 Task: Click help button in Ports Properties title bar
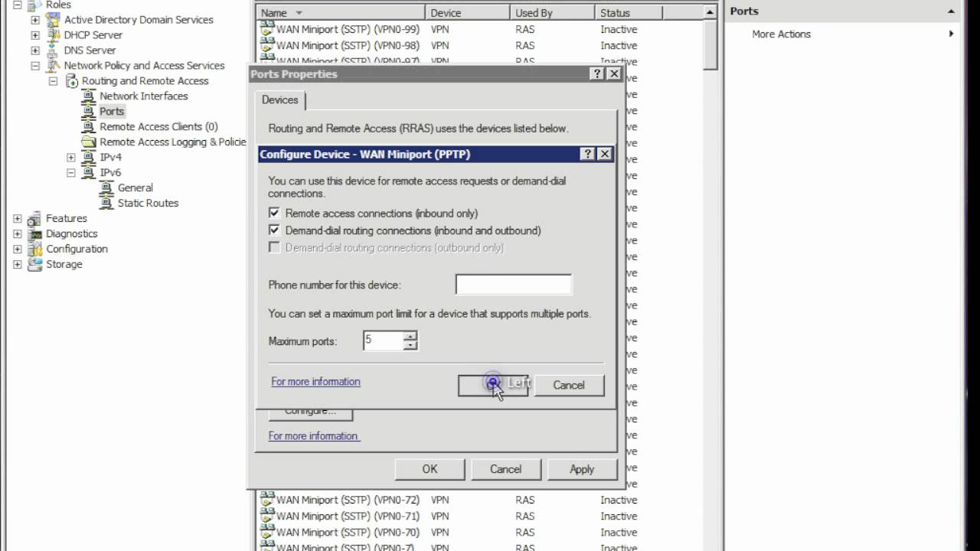tap(597, 74)
